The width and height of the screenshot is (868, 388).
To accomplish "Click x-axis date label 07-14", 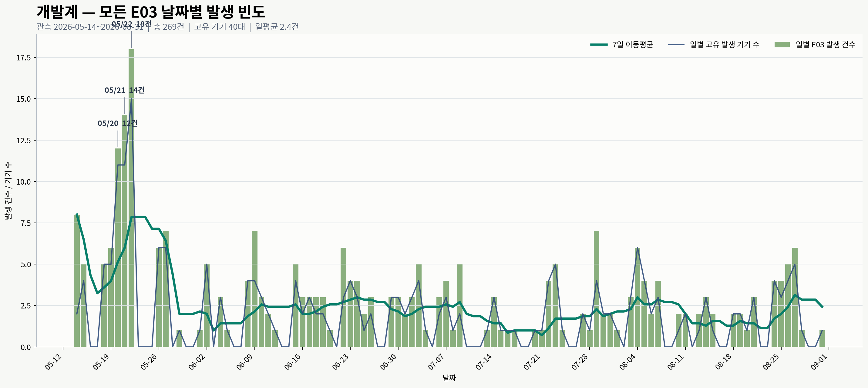I will [x=484, y=362].
